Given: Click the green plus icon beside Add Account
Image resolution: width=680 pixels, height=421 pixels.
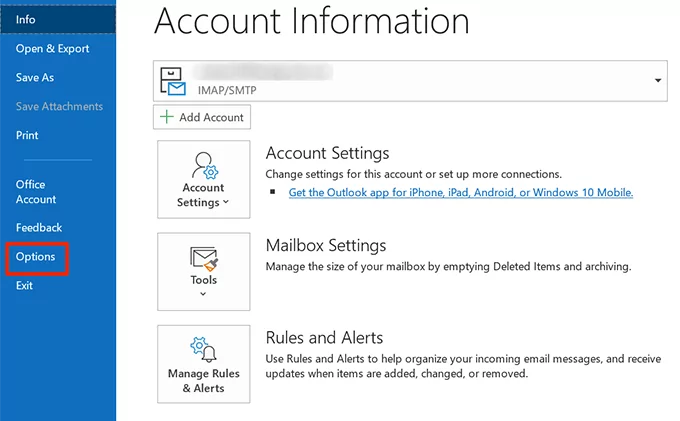Looking at the screenshot, I should 166,117.
